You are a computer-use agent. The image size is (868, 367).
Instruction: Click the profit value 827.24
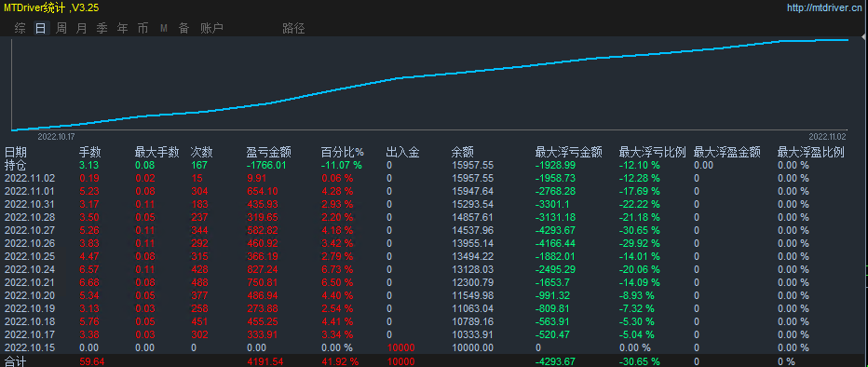click(x=262, y=269)
